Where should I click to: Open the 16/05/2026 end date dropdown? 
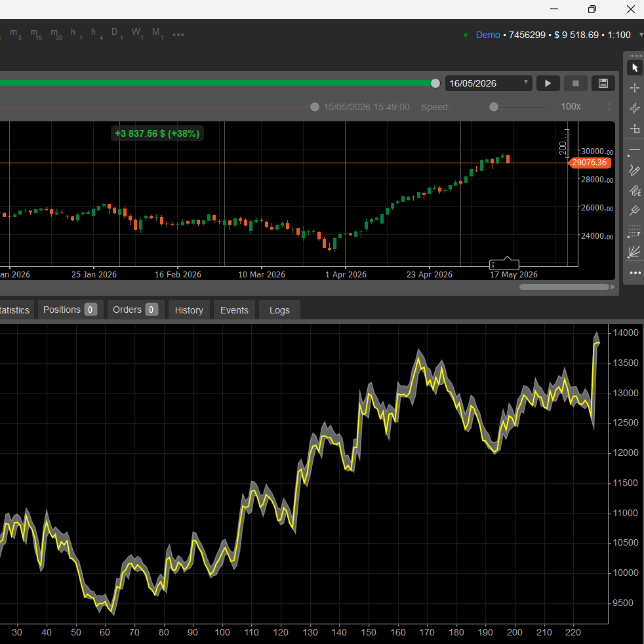pyautogui.click(x=489, y=83)
